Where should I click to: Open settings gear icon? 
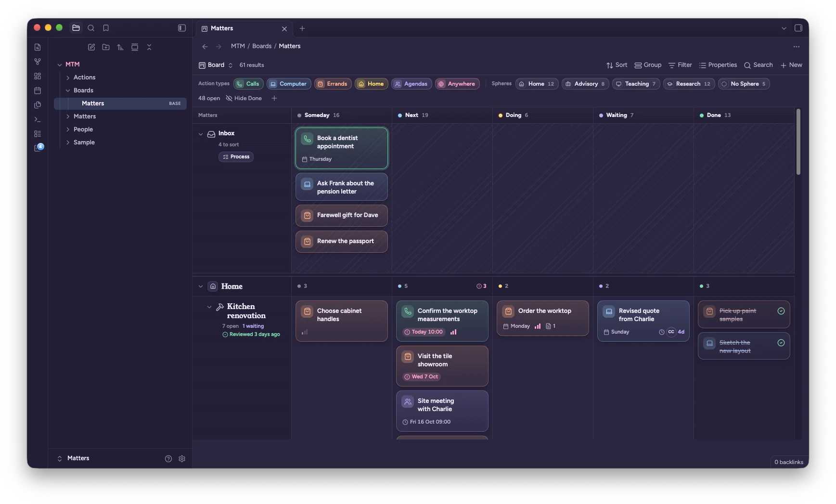[182, 459]
